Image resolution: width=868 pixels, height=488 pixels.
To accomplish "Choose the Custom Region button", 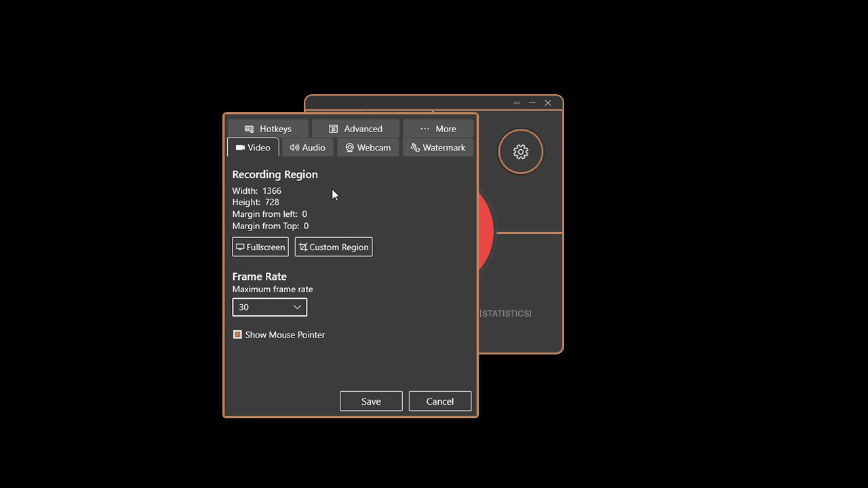I will 334,247.
